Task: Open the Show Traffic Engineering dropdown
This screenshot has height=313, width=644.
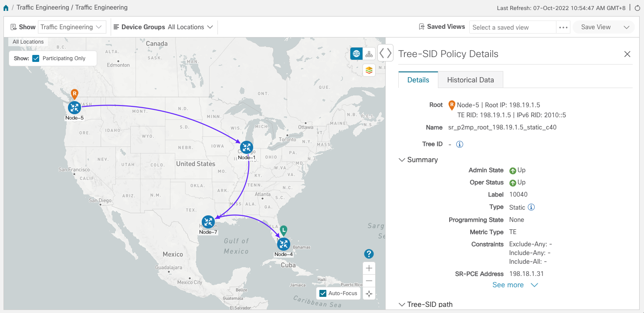Action: 72,27
